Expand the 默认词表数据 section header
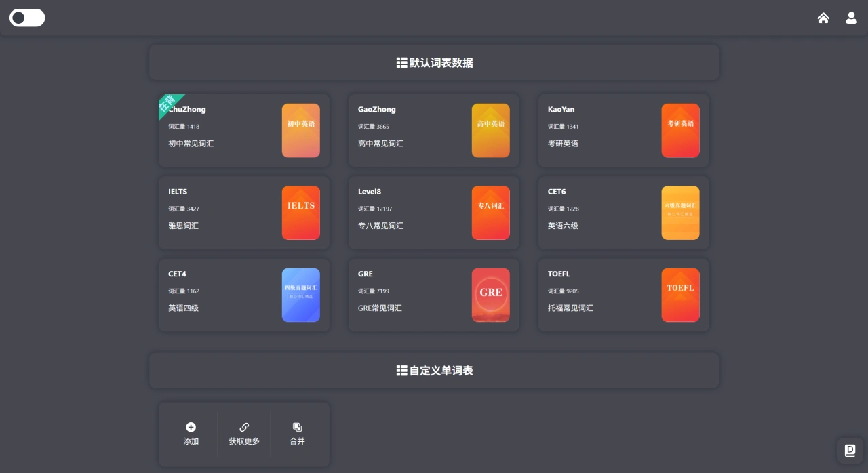868x473 pixels. [x=434, y=62]
